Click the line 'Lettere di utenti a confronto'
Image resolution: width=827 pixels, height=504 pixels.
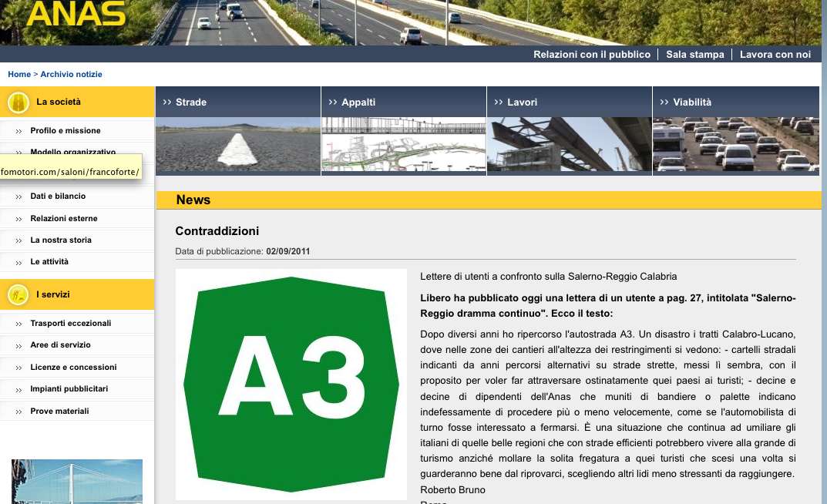pos(549,276)
